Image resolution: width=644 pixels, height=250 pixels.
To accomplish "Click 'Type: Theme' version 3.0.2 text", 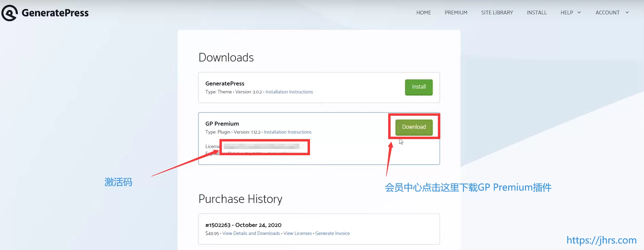I will tap(234, 92).
